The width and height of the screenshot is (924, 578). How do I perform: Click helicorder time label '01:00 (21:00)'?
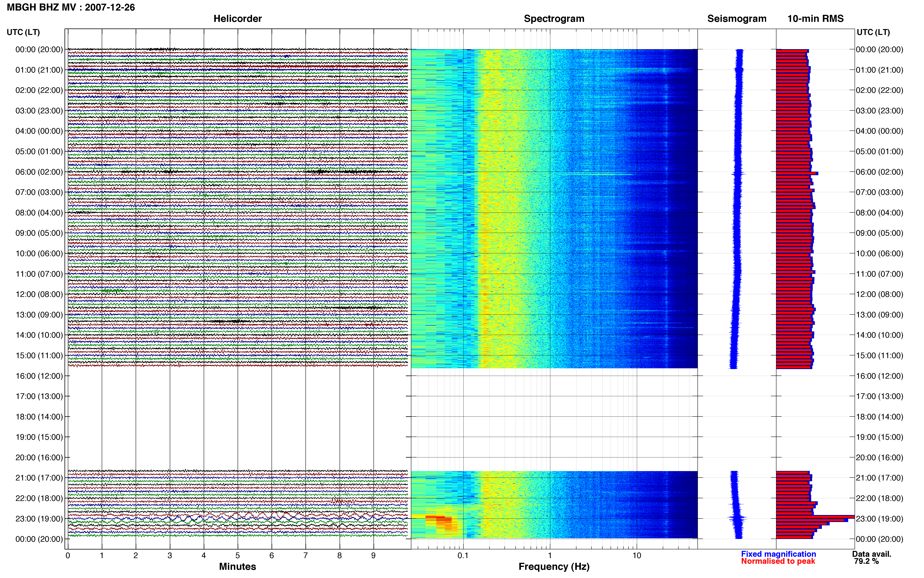tap(39, 70)
